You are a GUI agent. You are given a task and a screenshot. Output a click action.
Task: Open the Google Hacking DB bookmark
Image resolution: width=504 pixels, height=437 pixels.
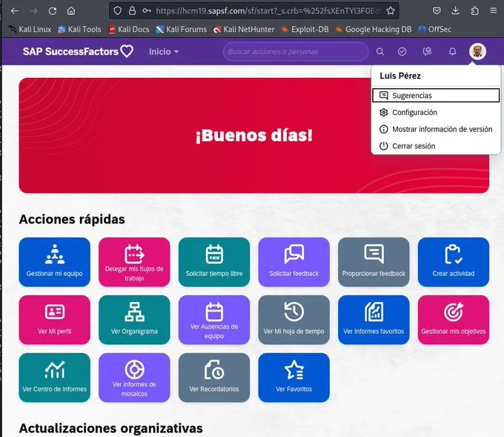(x=374, y=29)
